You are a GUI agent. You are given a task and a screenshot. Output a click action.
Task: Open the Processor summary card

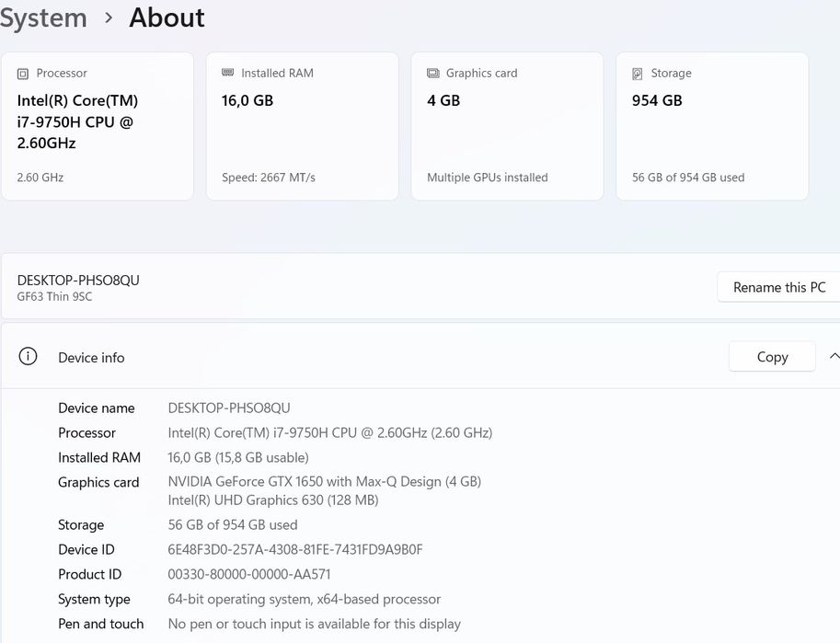(98, 126)
